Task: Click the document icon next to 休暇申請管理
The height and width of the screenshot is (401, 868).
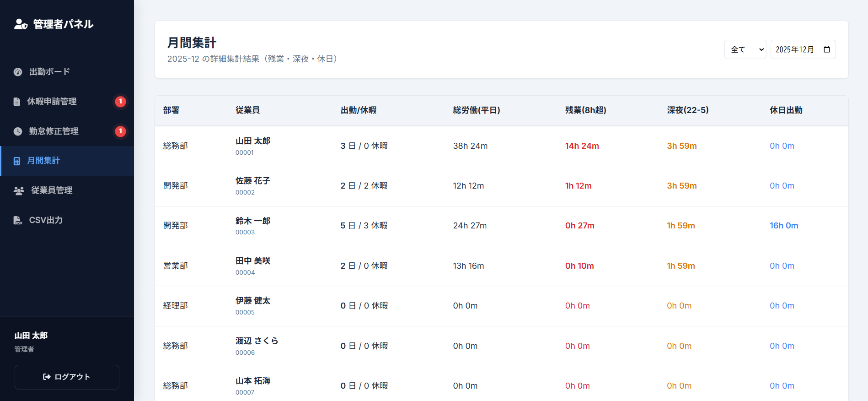Action: 17,102
